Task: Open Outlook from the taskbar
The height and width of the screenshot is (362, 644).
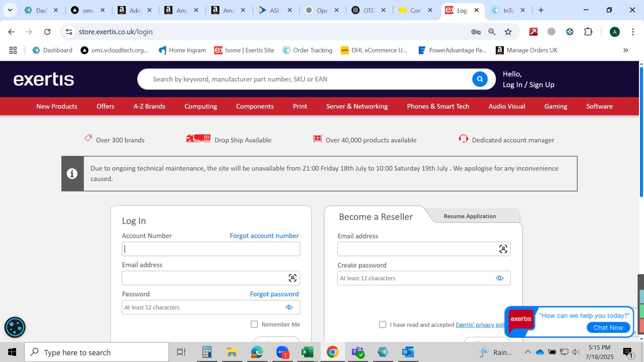Action: [x=408, y=352]
